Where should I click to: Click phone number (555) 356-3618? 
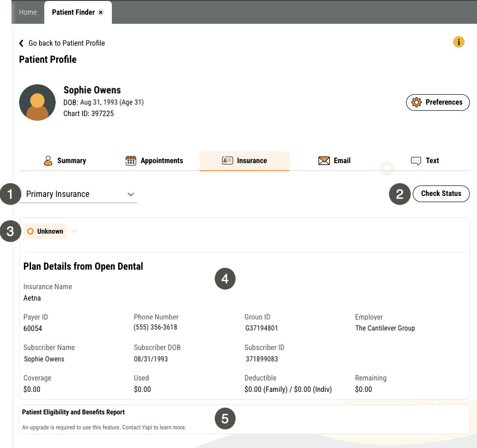point(155,327)
